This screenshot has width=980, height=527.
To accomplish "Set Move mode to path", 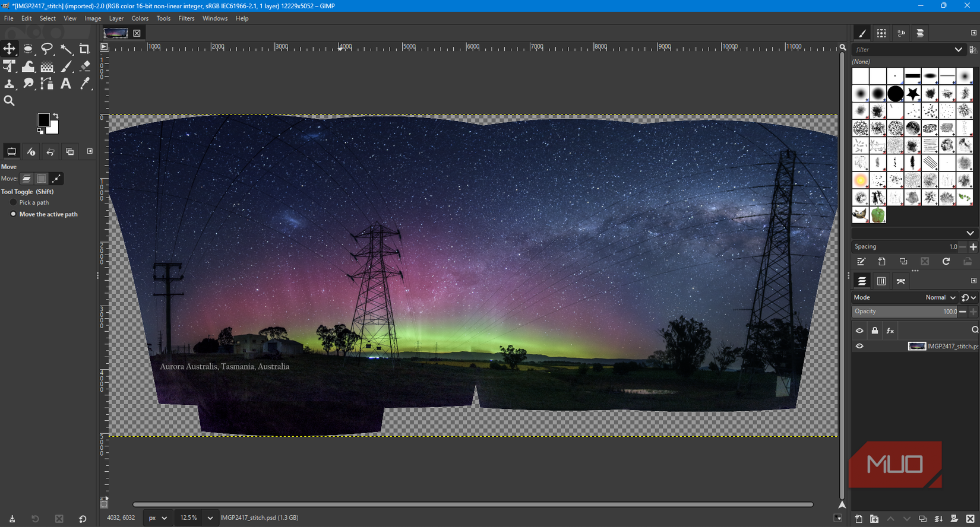I will click(x=56, y=179).
